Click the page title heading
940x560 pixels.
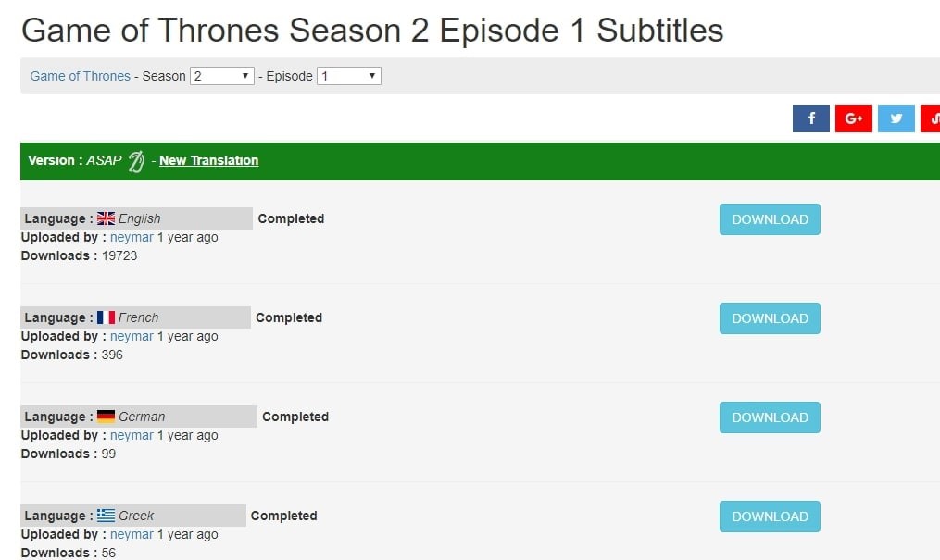pyautogui.click(x=372, y=31)
